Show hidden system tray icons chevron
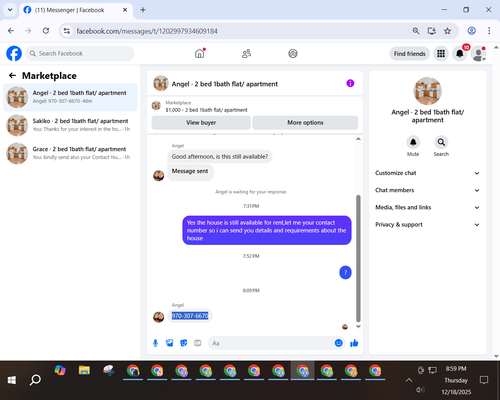 coord(409,380)
